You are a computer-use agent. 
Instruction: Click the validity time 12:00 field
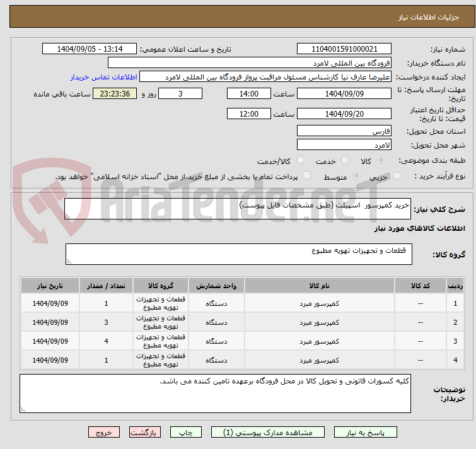pyautogui.click(x=248, y=114)
